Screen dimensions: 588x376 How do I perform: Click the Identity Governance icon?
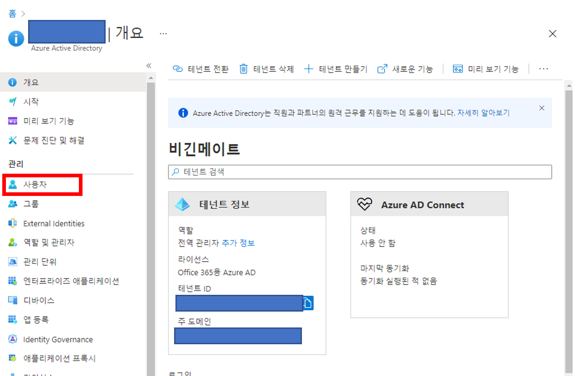[x=13, y=339]
